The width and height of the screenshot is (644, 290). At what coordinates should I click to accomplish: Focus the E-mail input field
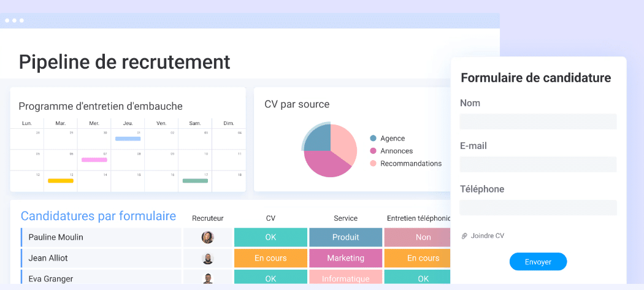click(x=538, y=164)
